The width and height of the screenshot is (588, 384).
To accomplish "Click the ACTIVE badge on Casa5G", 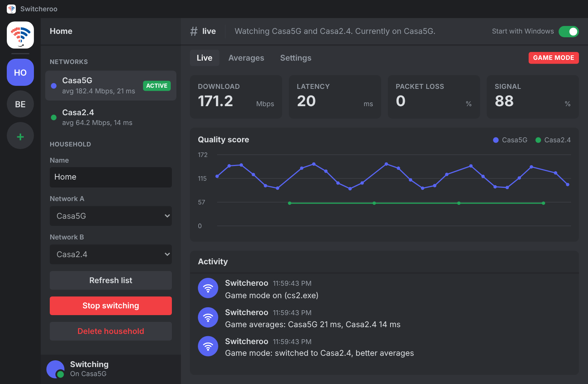I will tap(157, 86).
